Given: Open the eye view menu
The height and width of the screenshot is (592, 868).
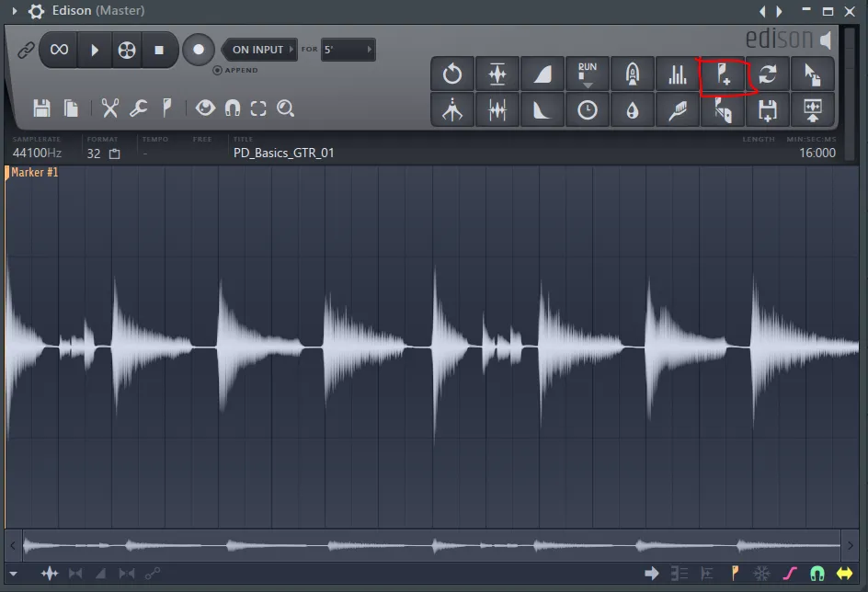Looking at the screenshot, I should coord(205,108).
